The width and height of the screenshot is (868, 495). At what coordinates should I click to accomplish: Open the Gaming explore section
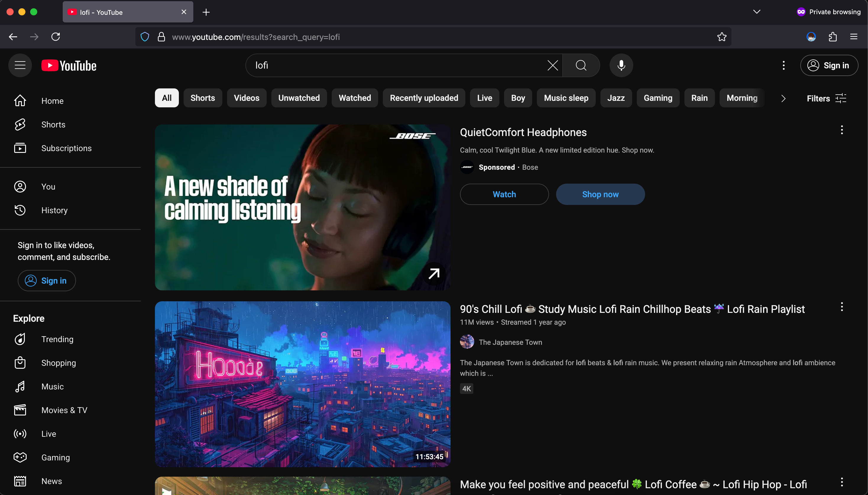tap(55, 457)
